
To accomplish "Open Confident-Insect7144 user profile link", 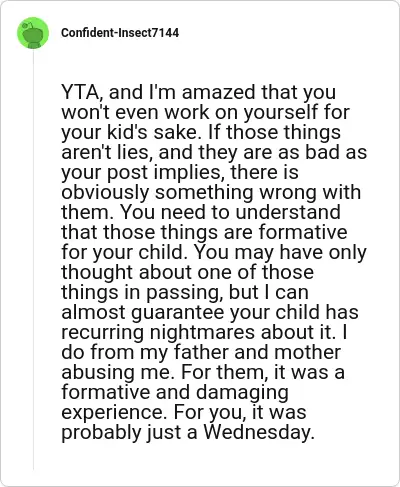I will pyautogui.click(x=120, y=33).
